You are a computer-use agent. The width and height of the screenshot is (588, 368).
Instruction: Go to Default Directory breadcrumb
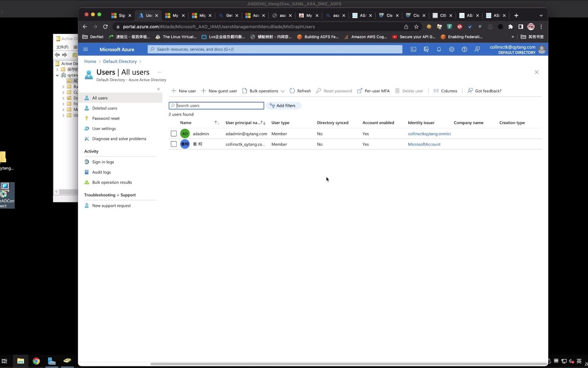120,61
